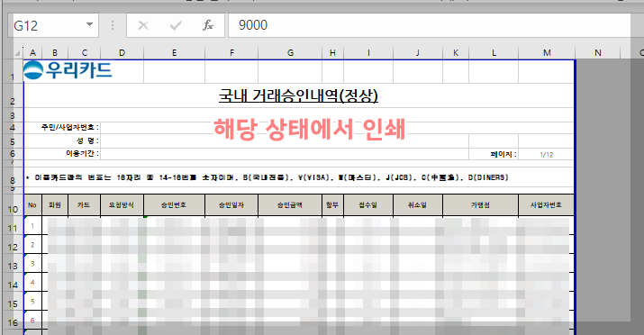Click the Select All corner triangle
This screenshot has height=335, width=644.
(18, 53)
